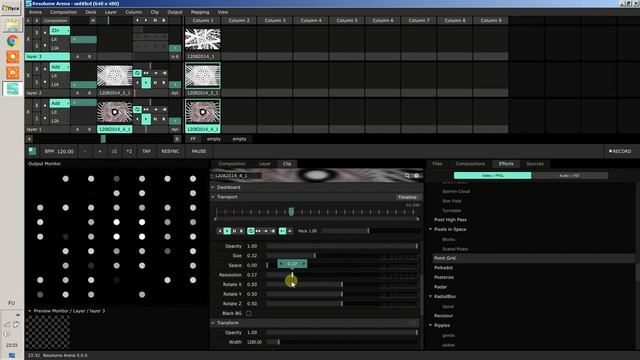The width and height of the screenshot is (640, 360).
Task: Trigger clip 12082014_1 thumbnail in layer 3
Action: click(x=203, y=39)
